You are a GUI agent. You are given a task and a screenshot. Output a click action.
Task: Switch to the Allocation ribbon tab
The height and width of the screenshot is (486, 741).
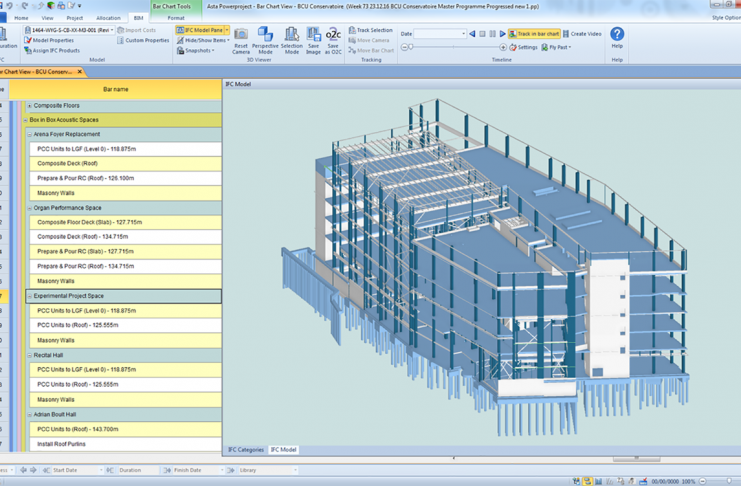(108, 18)
